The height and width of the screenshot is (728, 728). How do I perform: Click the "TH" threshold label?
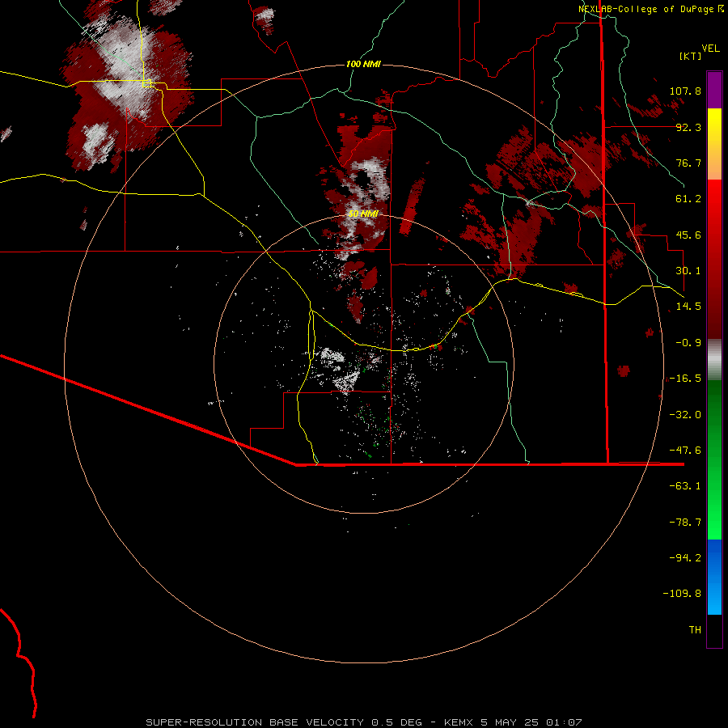[x=695, y=630]
